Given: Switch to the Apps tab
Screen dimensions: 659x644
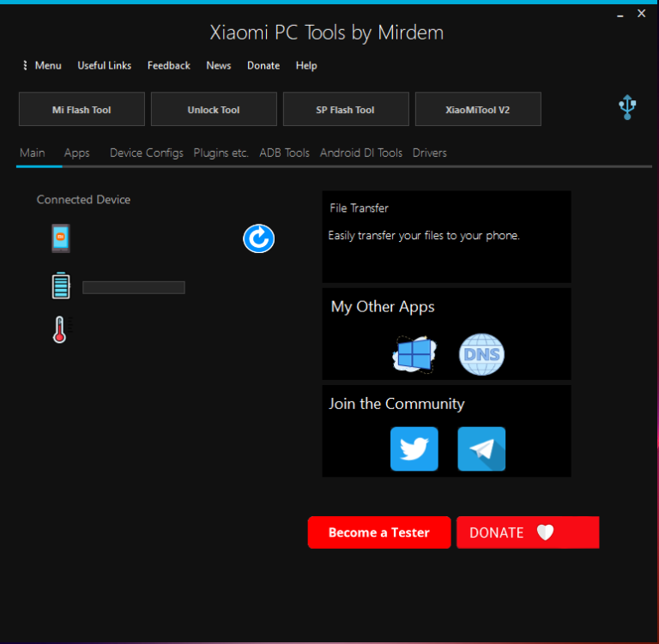Looking at the screenshot, I should (77, 153).
